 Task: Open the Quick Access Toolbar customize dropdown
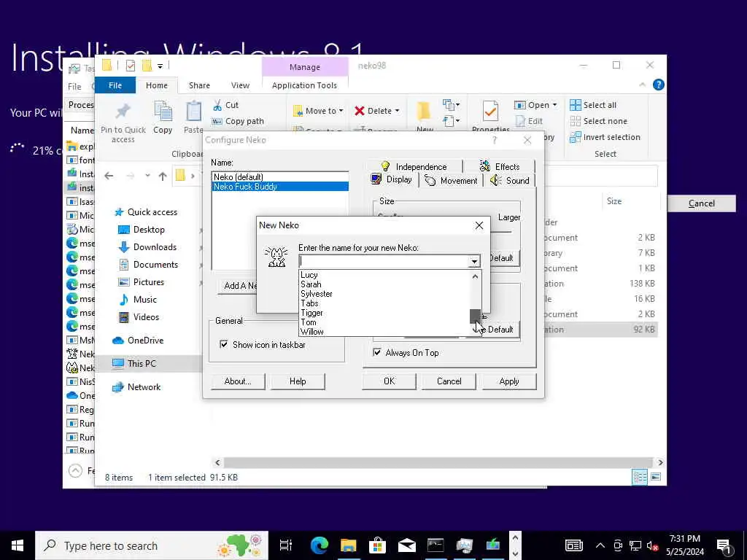pyautogui.click(x=160, y=66)
